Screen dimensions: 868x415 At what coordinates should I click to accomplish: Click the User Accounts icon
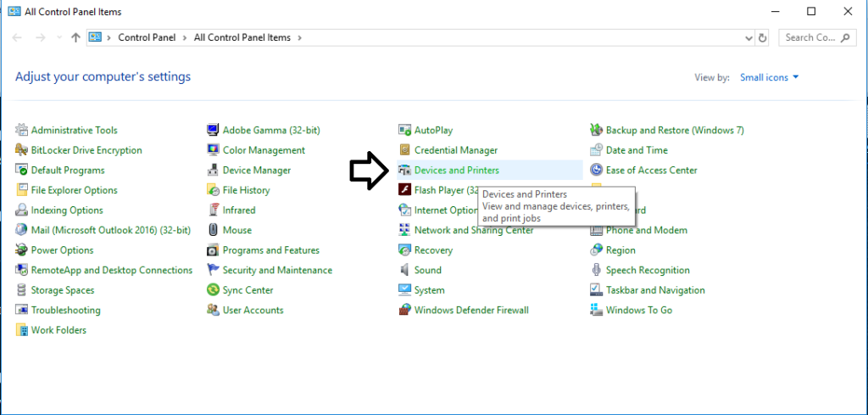[x=213, y=310]
